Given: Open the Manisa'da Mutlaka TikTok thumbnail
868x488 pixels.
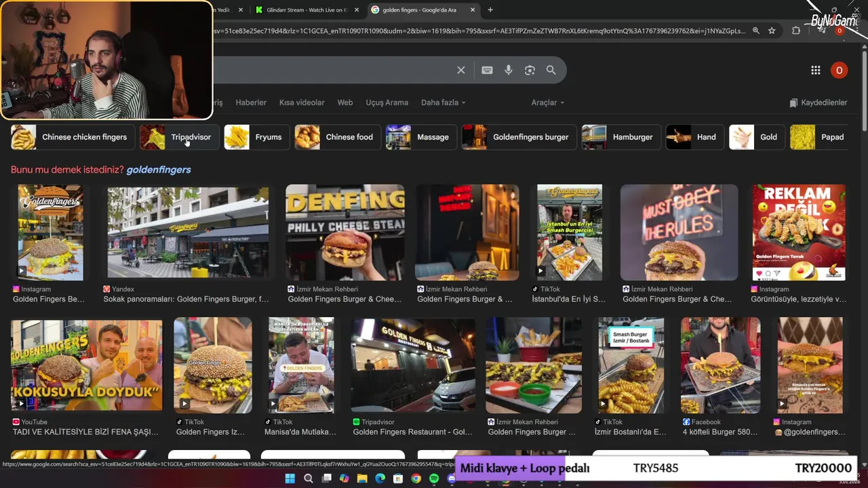Looking at the screenshot, I should point(301,365).
